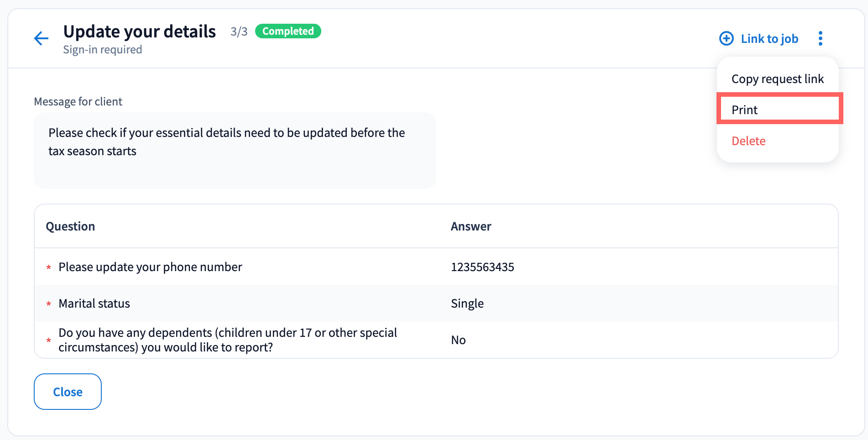
Task: Click the Update your details heading
Action: click(x=139, y=31)
